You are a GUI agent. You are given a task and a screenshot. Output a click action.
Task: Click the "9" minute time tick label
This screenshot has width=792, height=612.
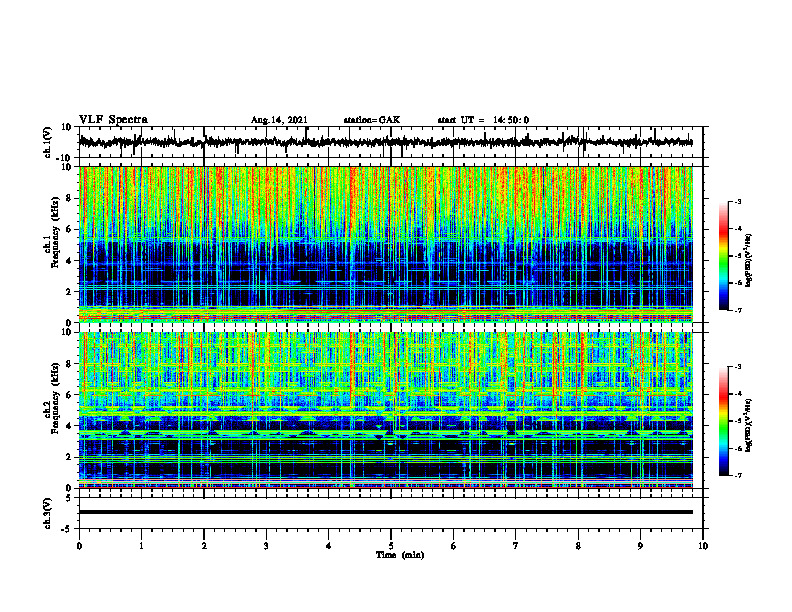pyautogui.click(x=640, y=546)
